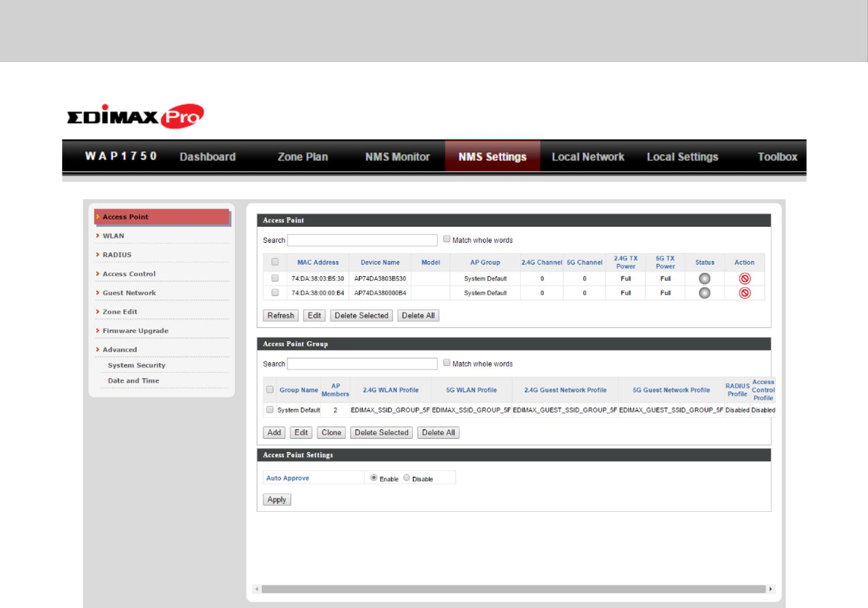Go to the NMS Monitor tab
This screenshot has height=608, width=868.
[398, 157]
